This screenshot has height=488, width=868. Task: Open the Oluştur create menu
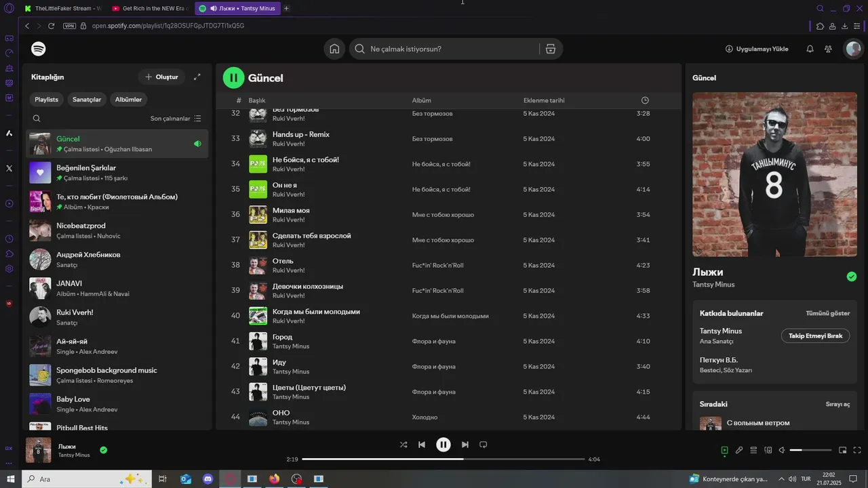point(161,77)
